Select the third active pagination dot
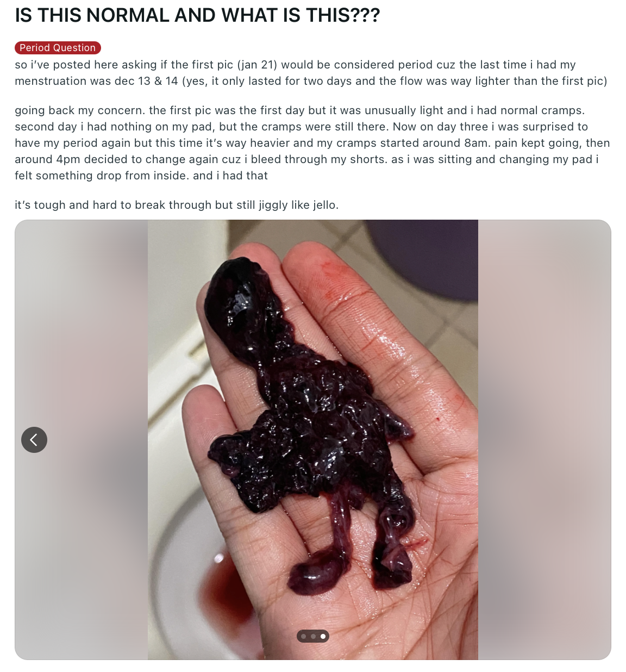 (323, 636)
